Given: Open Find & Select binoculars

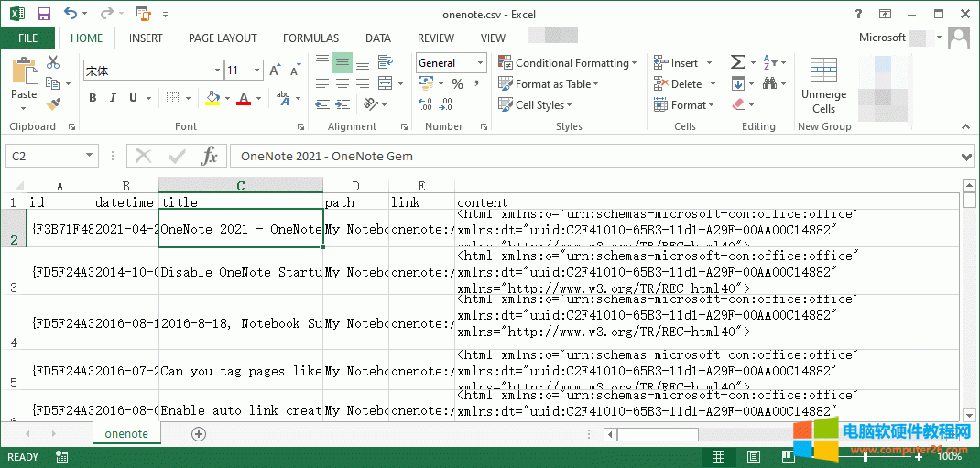Looking at the screenshot, I should [x=771, y=83].
